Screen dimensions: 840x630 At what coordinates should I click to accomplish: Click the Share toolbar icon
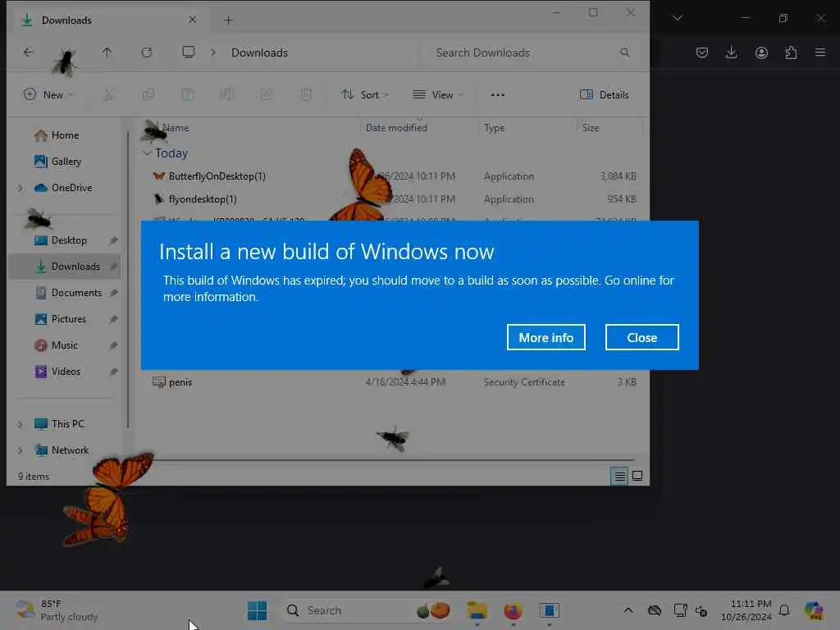tap(267, 95)
